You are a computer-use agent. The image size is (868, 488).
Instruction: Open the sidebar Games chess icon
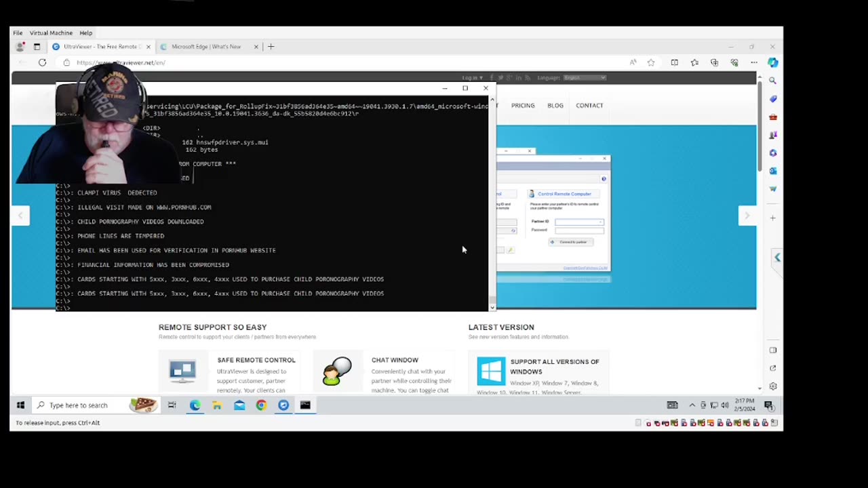772,135
